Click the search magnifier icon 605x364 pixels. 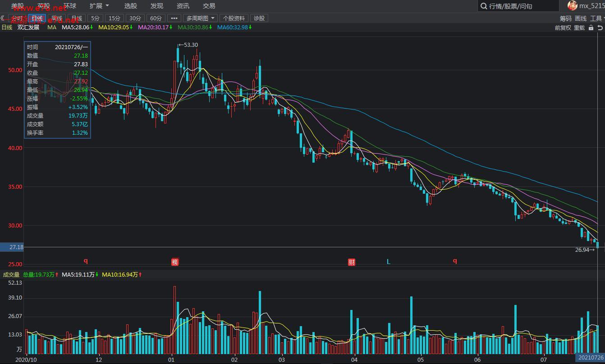point(484,6)
